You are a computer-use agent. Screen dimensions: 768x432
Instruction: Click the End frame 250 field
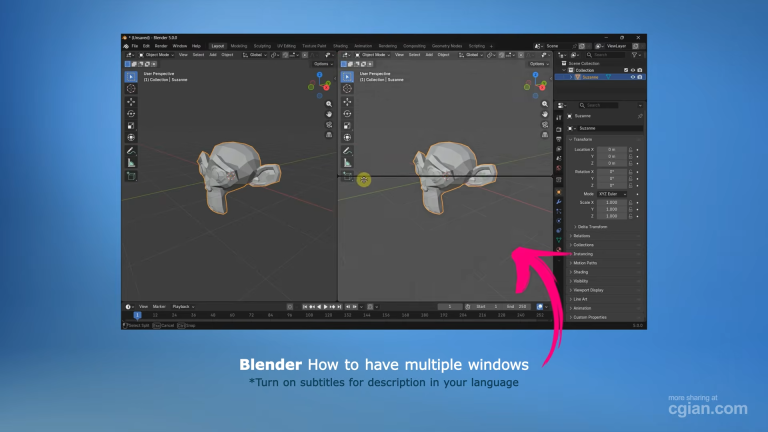pos(517,307)
